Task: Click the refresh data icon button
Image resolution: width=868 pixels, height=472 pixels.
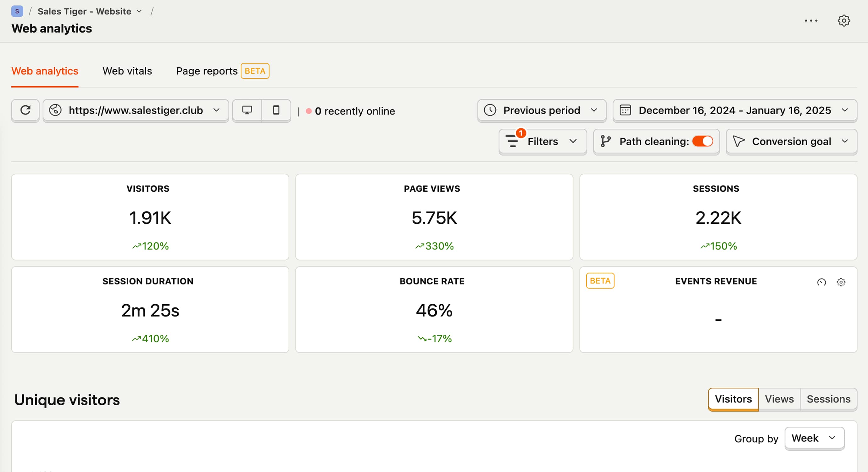Action: coord(25,110)
